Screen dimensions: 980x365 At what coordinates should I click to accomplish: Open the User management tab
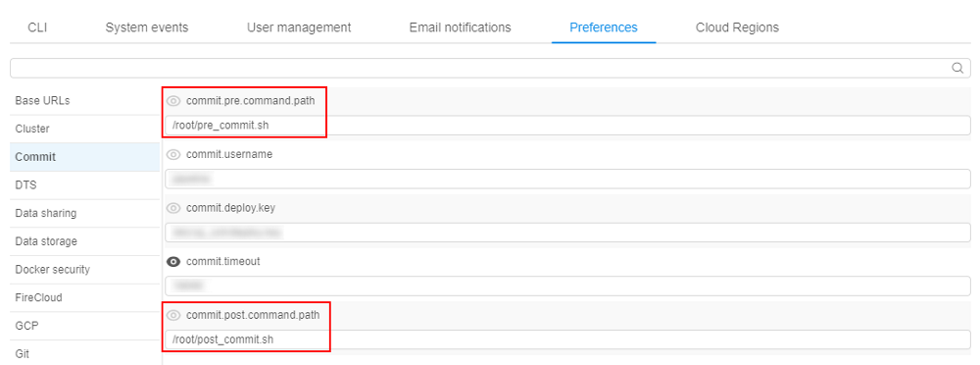pos(299,27)
